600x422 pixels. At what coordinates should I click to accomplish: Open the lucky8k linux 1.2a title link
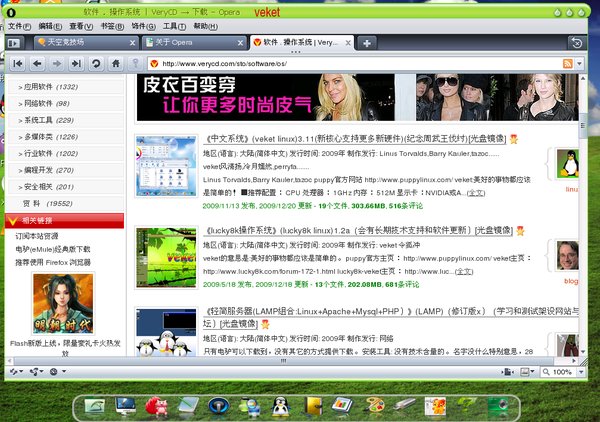click(358, 230)
